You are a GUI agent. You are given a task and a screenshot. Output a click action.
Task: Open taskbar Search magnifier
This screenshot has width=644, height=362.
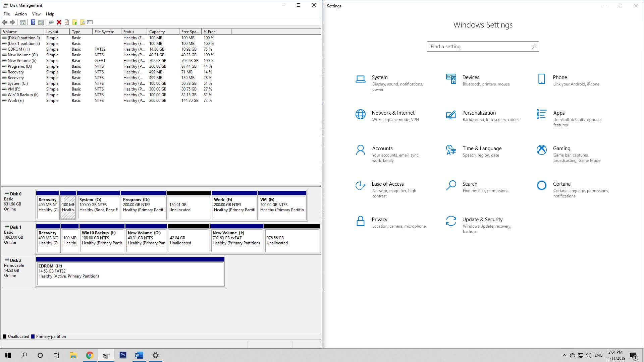point(24,355)
